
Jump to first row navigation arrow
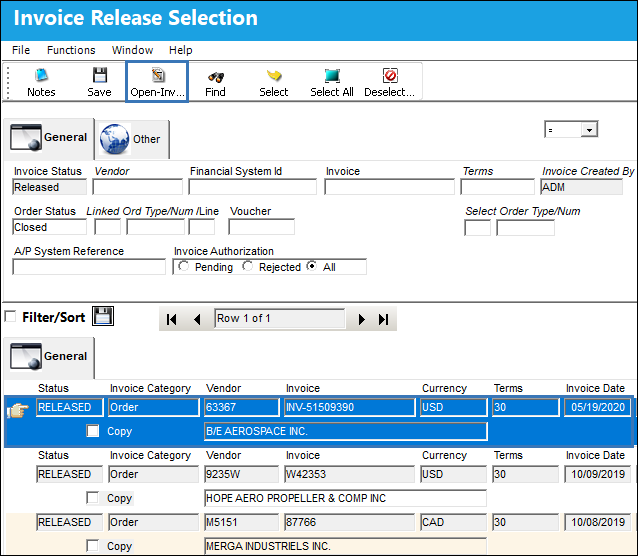click(x=172, y=319)
